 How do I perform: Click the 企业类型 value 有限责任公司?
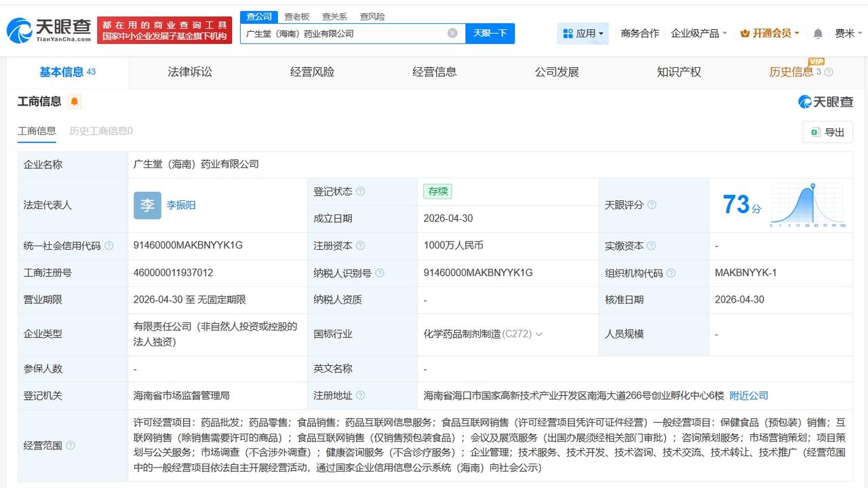coord(216,334)
